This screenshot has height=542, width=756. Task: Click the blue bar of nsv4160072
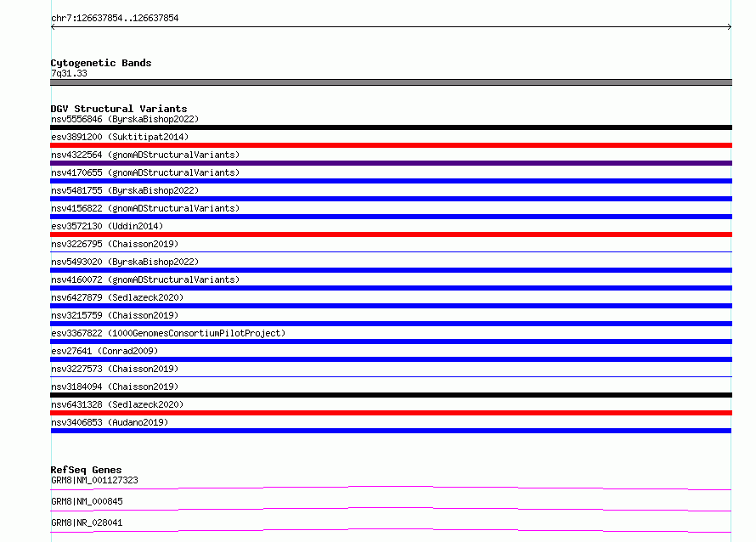pyautogui.click(x=391, y=288)
